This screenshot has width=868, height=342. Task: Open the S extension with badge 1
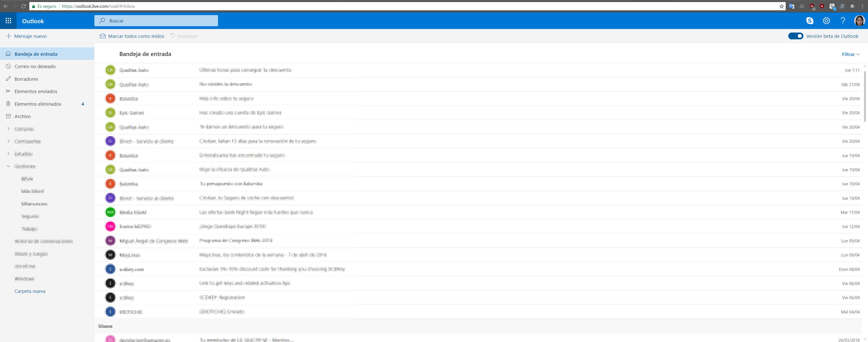pos(832,6)
